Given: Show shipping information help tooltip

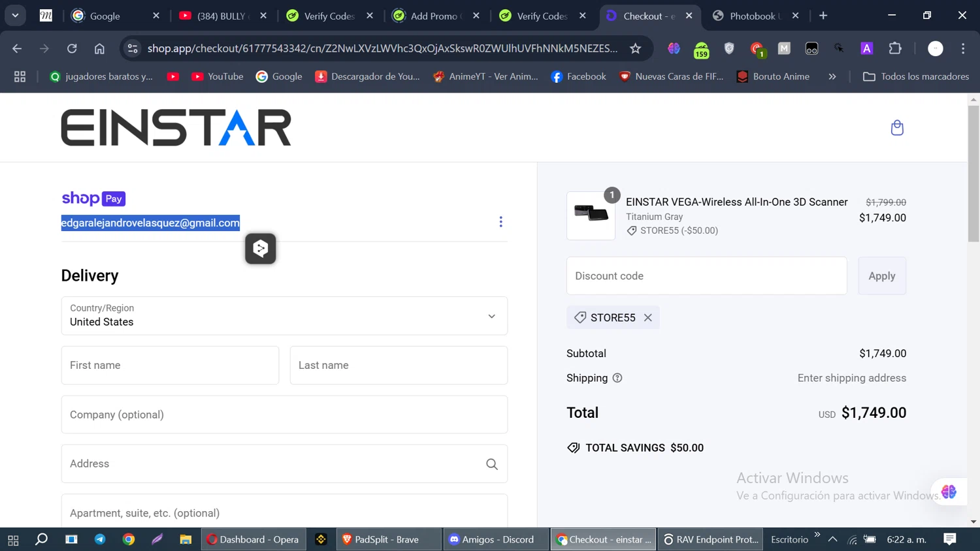Looking at the screenshot, I should coord(617,378).
